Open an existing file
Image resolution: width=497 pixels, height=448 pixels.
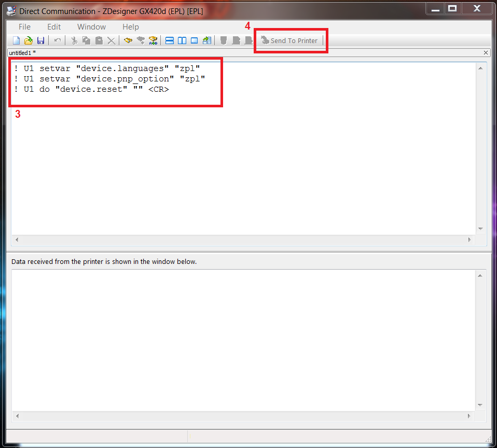29,40
